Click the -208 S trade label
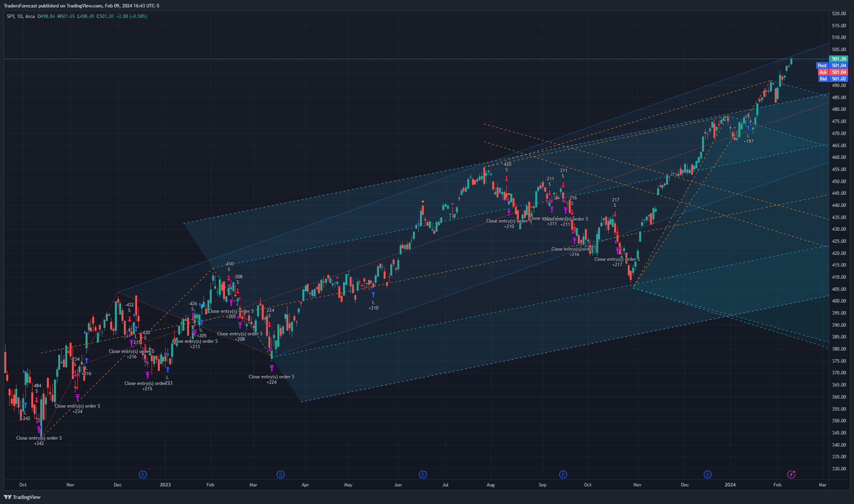This screenshot has height=504, width=854. tap(238, 280)
